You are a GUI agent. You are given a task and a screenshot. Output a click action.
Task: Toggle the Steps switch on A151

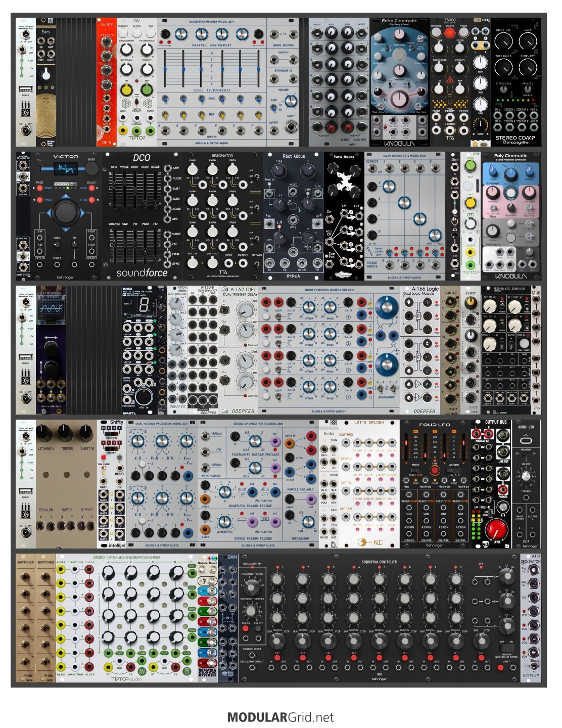coord(535,667)
